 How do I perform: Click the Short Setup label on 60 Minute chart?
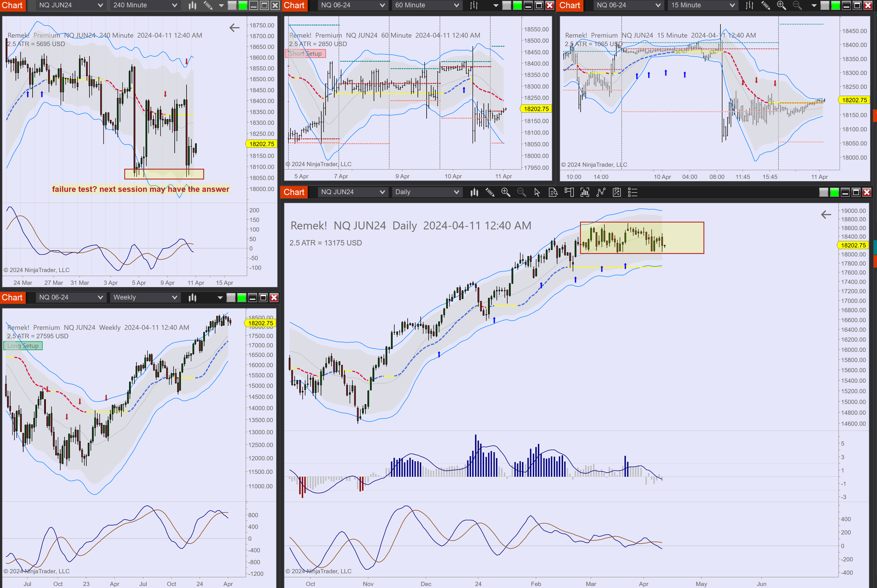(306, 54)
